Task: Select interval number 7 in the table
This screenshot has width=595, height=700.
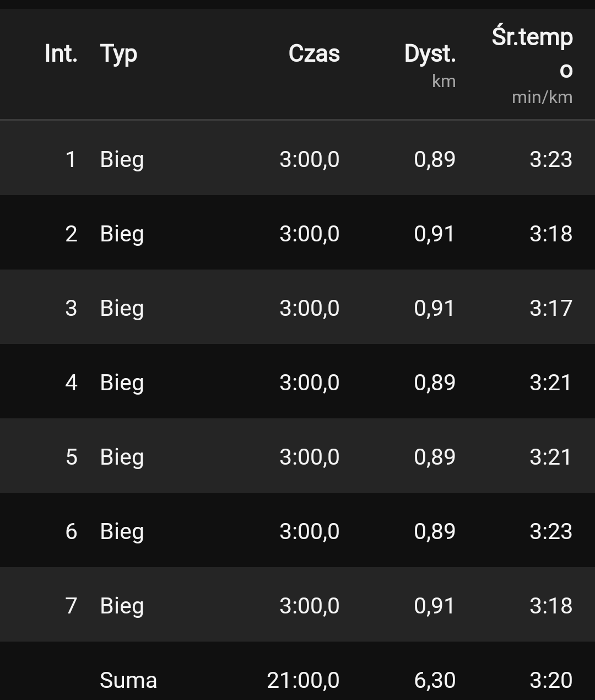Action: coord(71,606)
